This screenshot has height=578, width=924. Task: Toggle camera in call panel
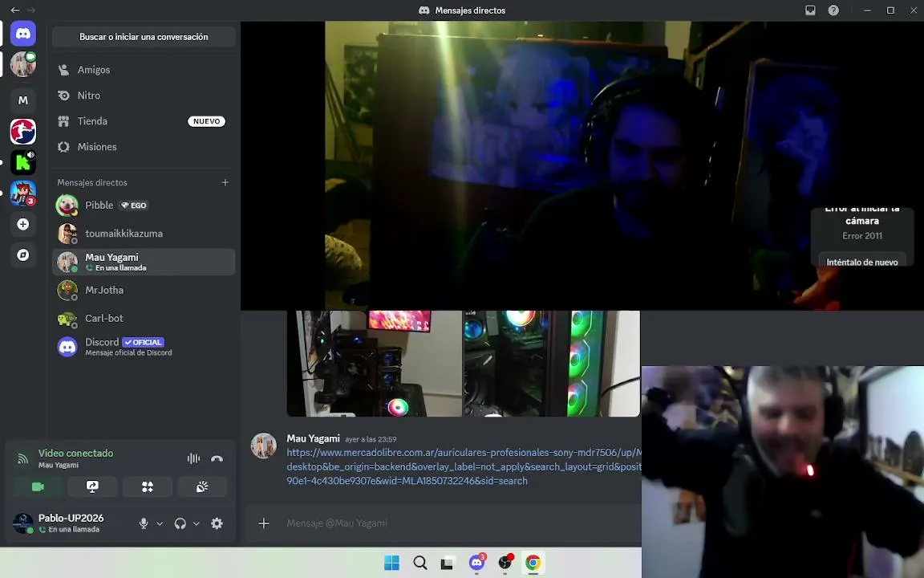click(38, 486)
